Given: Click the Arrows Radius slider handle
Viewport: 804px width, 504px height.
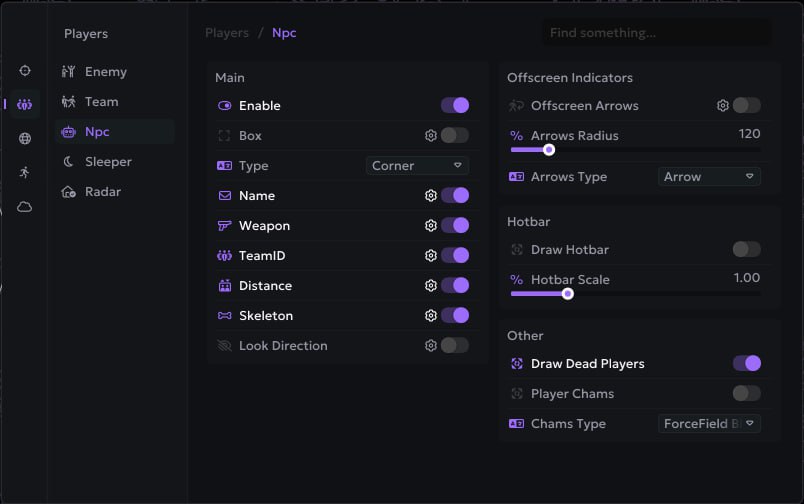Looking at the screenshot, I should click(x=549, y=150).
